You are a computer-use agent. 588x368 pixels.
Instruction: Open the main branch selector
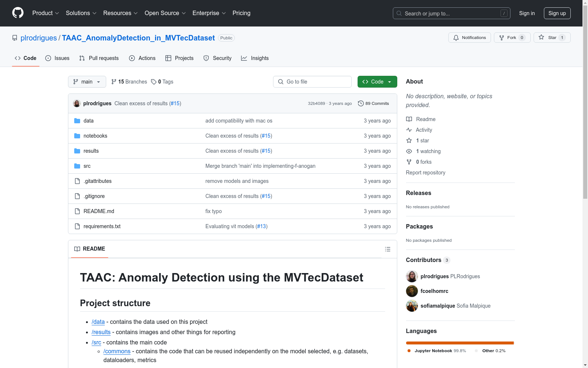coord(87,82)
